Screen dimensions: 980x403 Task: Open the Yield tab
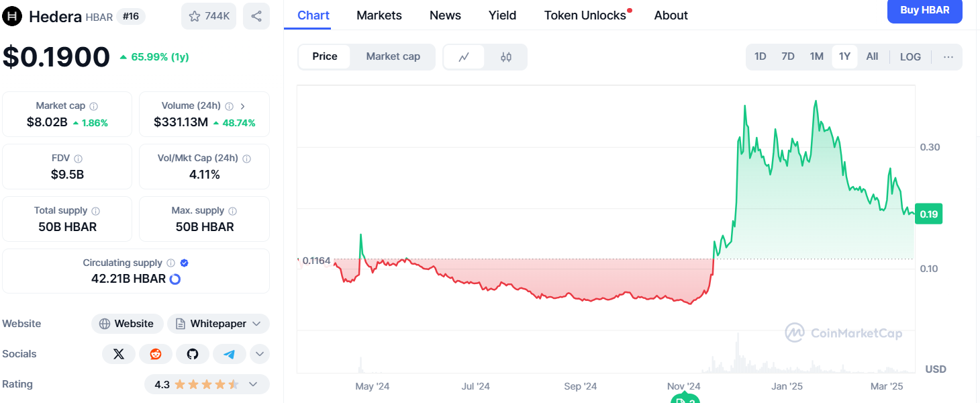pyautogui.click(x=503, y=15)
